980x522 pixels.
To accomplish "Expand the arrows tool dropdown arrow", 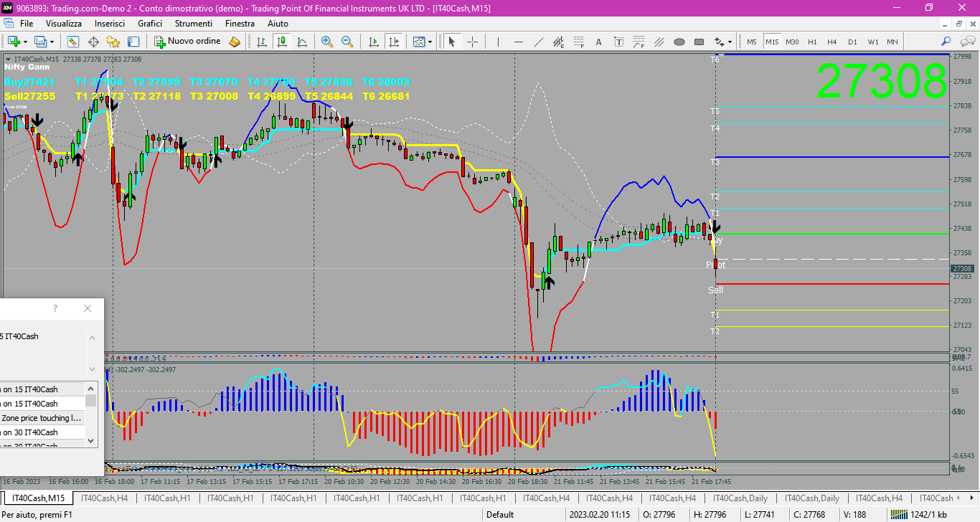I will [730, 42].
